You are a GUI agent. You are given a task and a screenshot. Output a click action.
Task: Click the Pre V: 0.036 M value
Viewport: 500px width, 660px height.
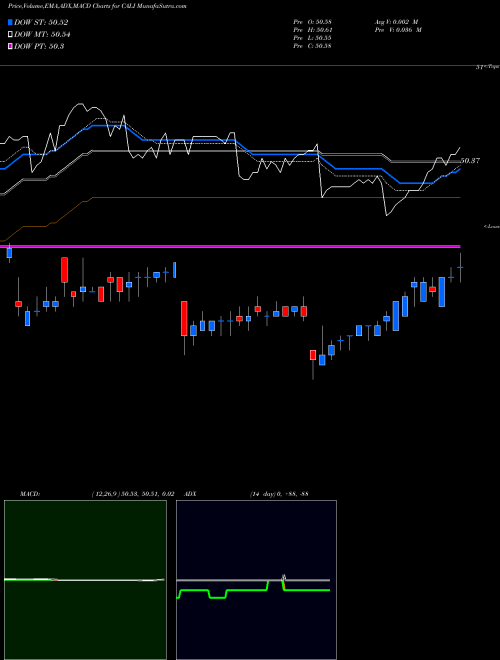coord(398,30)
